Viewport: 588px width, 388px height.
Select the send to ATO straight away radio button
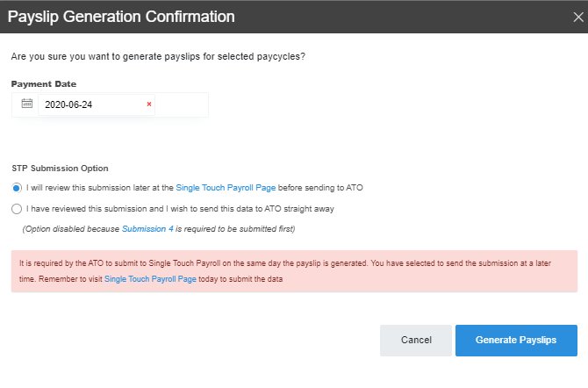17,209
